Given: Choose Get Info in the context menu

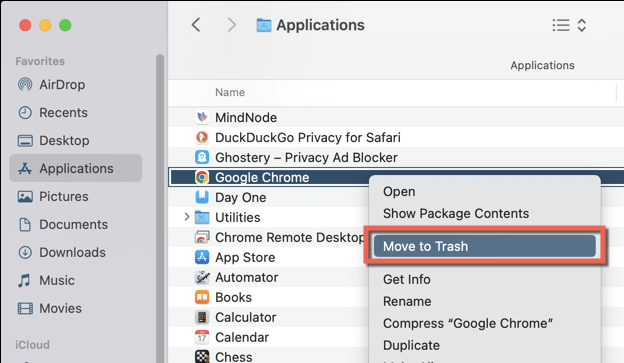Looking at the screenshot, I should [406, 279].
